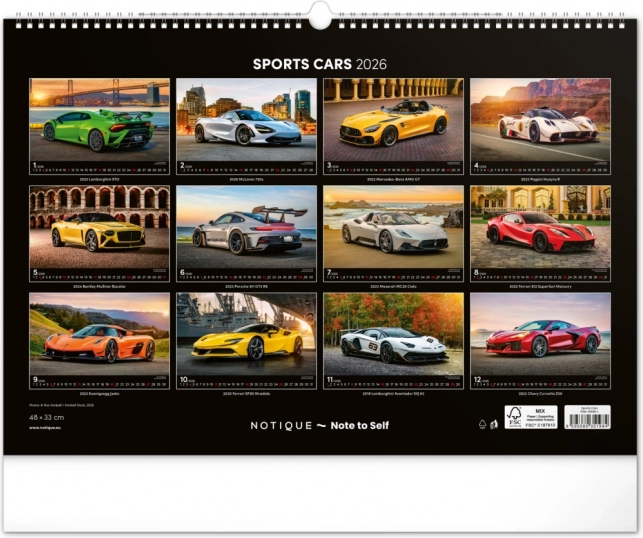Click the NOTIQUE brand logo text
This screenshot has height=538, width=643.
point(281,426)
